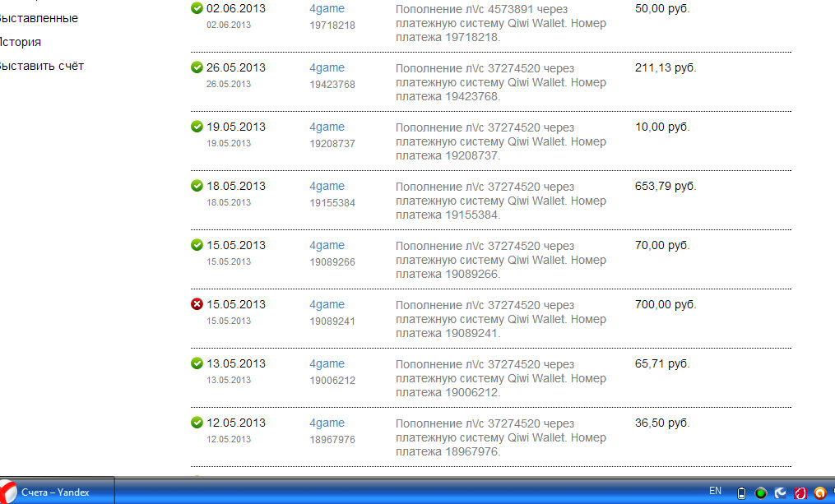Click payment ID 19423768 under 4game link
Viewport: 835px width, 504px height.
click(x=332, y=84)
